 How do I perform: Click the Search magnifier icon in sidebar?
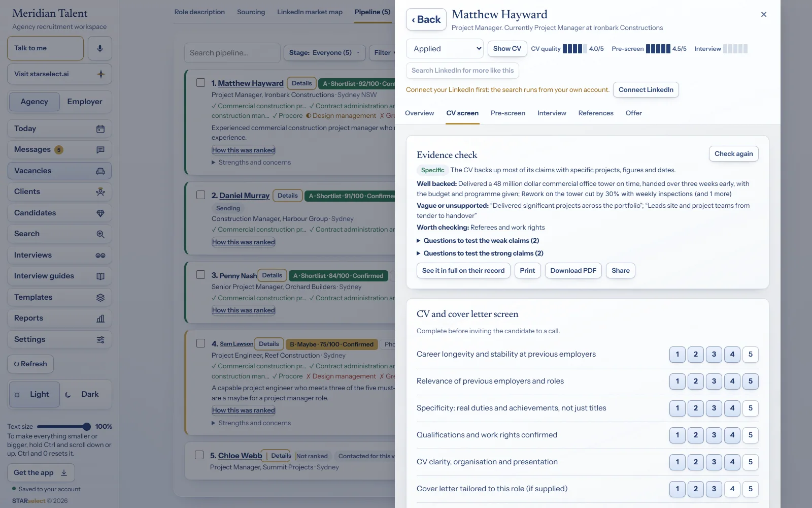point(100,234)
